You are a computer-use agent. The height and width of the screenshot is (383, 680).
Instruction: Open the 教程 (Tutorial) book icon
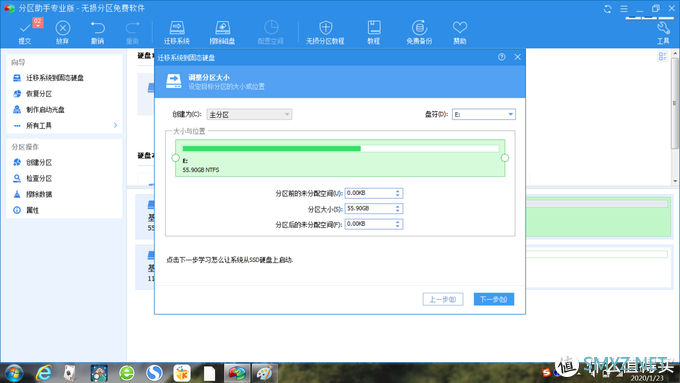[x=374, y=28]
